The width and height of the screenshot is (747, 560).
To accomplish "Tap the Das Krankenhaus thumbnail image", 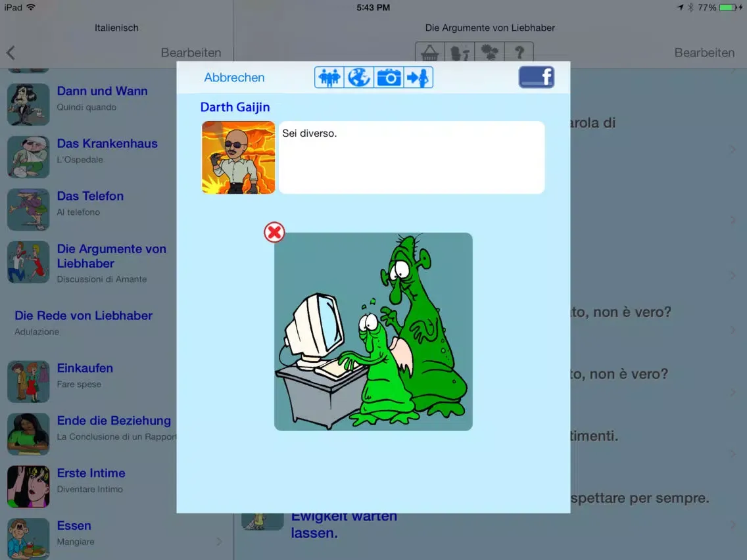I will [28, 156].
